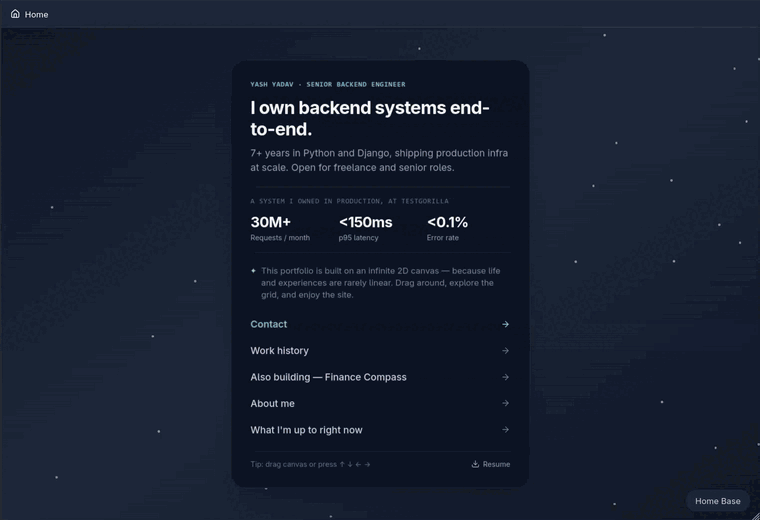Click the Home Base button
Screen dimensions: 760x520
tap(717, 501)
